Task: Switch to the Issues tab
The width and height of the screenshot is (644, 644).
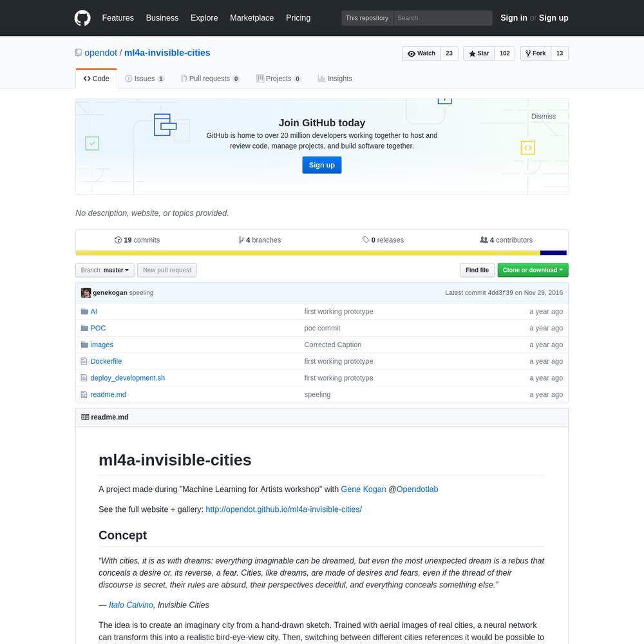Action: pyautogui.click(x=144, y=79)
